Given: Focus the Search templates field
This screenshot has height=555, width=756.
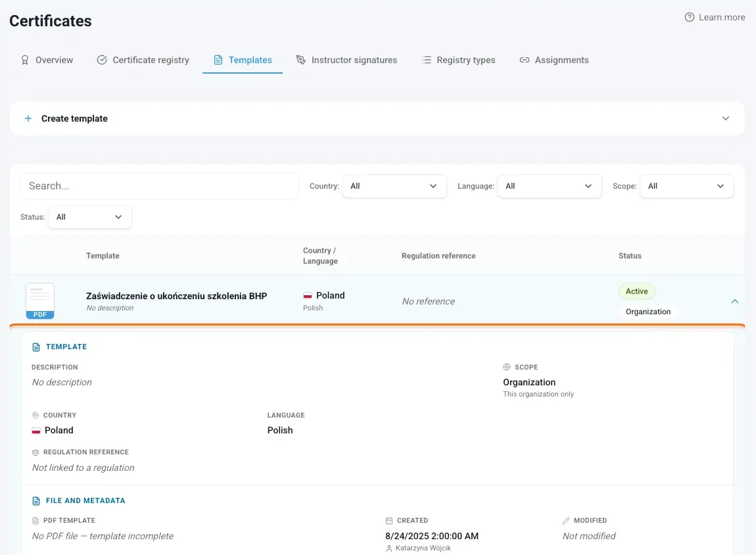Looking at the screenshot, I should click(160, 186).
